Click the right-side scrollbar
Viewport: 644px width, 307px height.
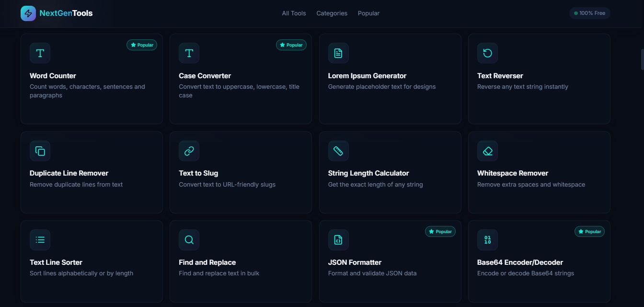[x=641, y=59]
